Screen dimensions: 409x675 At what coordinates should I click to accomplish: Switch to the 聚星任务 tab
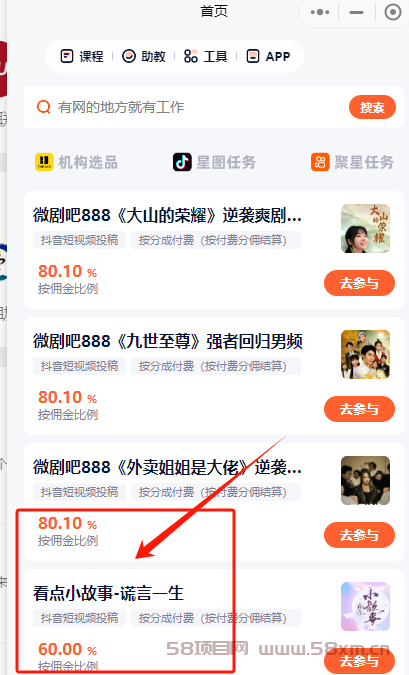pyautogui.click(x=352, y=162)
